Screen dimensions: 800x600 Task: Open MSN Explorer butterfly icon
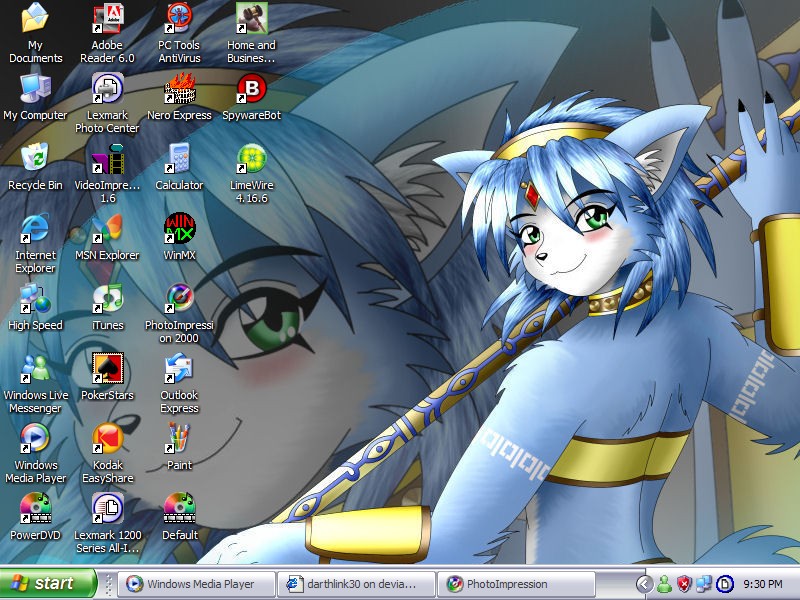click(x=107, y=229)
